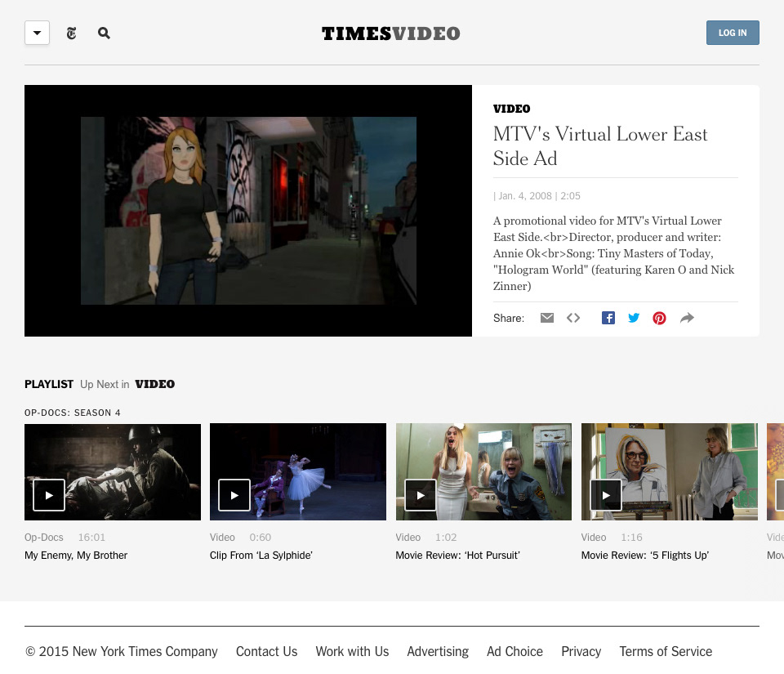Open the Advertising footer link
784x674 pixels.
point(438,651)
